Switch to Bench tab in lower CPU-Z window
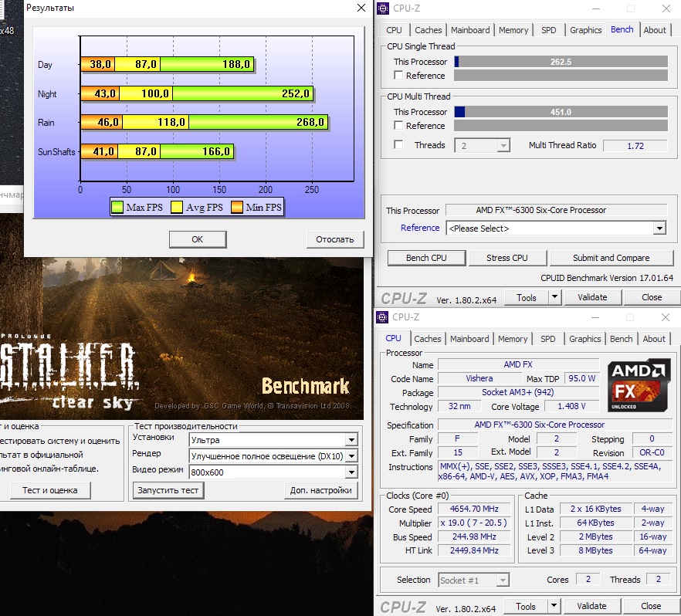The width and height of the screenshot is (681, 616). tap(621, 339)
